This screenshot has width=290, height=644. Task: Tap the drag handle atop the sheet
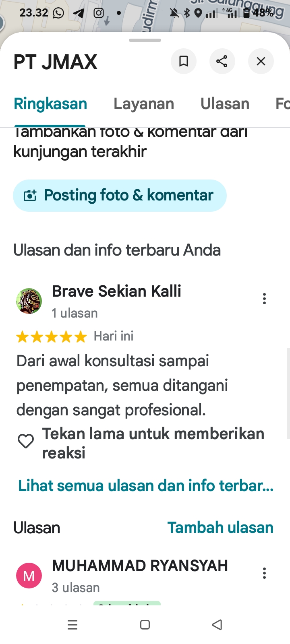tap(145, 40)
